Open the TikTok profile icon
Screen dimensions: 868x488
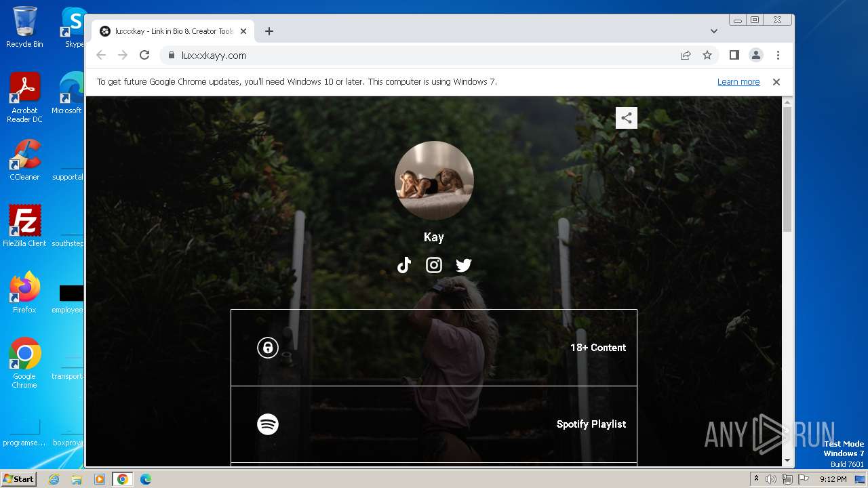[x=404, y=265]
